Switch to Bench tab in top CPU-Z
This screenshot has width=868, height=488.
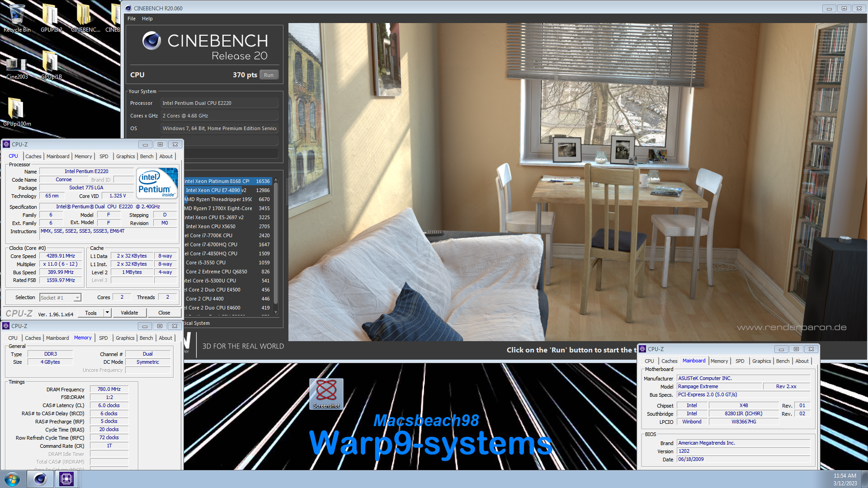pos(147,156)
